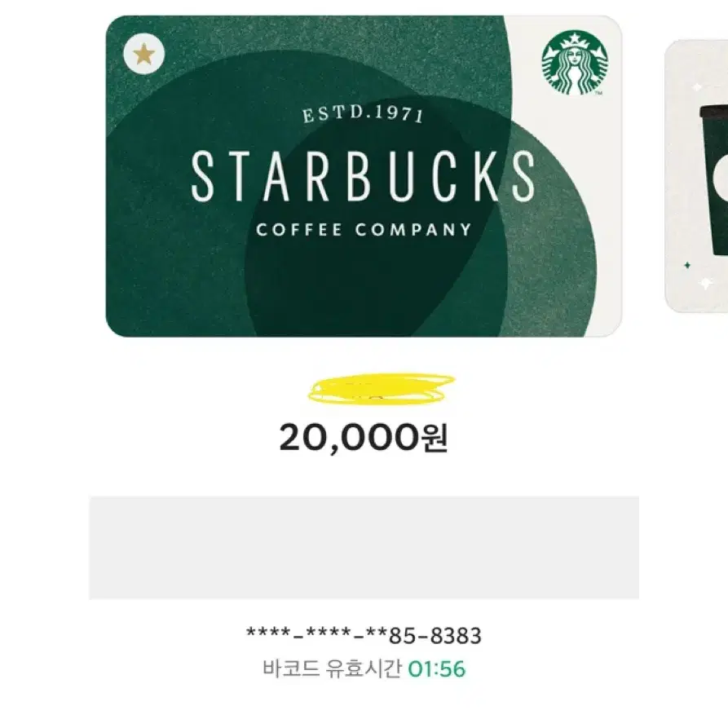Click the 바코드 유효시간 label
This screenshot has width=728, height=728.
click(332, 669)
